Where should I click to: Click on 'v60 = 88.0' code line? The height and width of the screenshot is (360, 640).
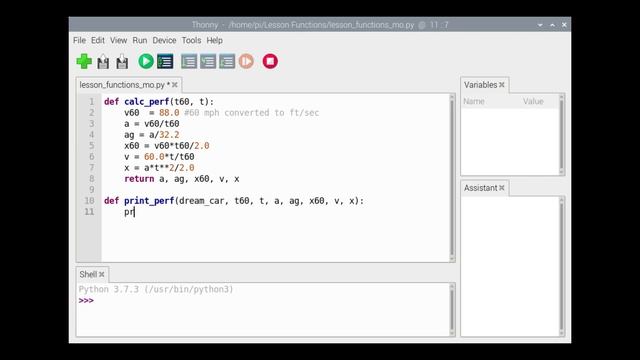pos(151,113)
